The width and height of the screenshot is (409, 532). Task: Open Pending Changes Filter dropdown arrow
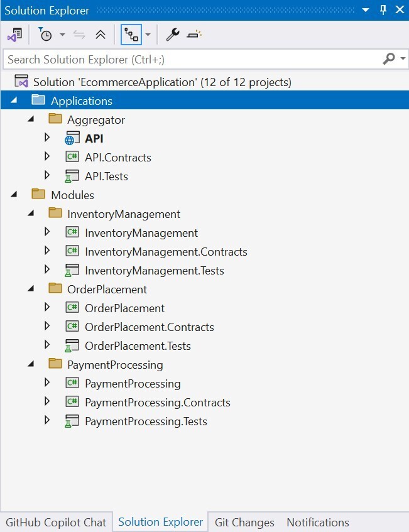coord(62,35)
